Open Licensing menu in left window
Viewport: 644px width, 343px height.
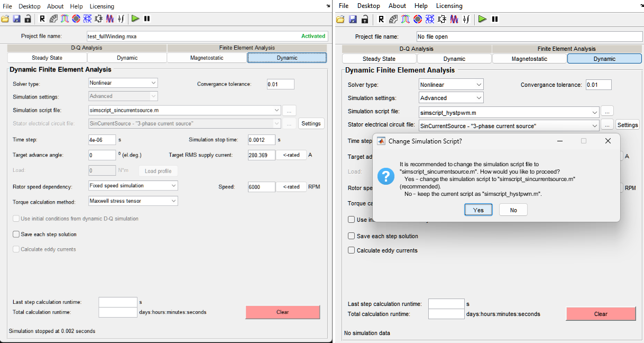(102, 6)
